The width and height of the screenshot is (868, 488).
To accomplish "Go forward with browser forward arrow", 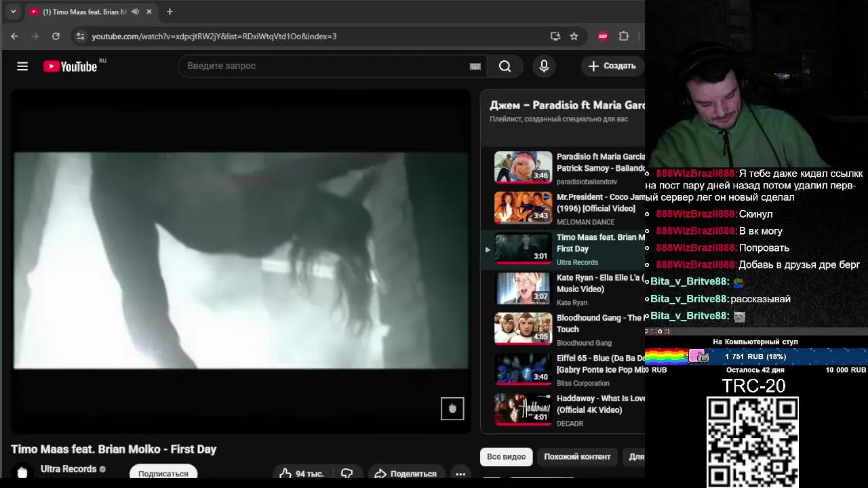I will 35,36.
